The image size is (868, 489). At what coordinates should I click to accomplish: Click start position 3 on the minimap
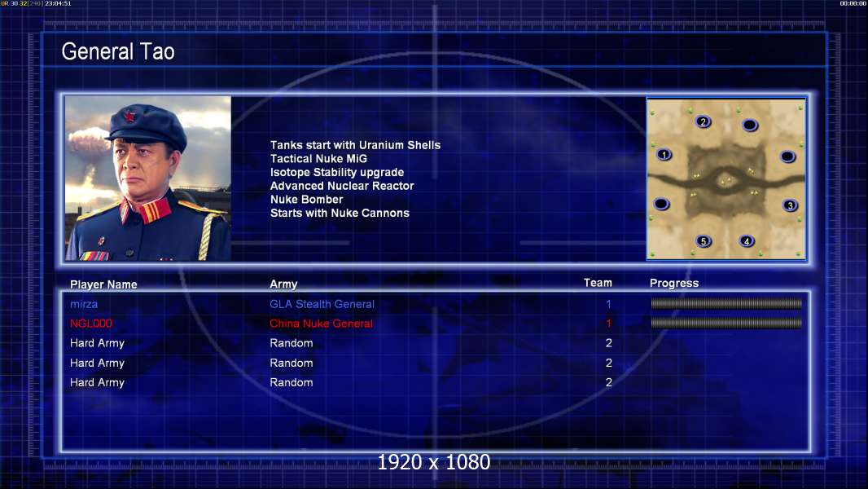coord(790,205)
